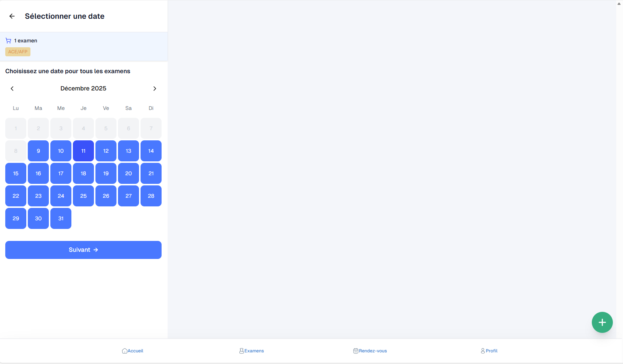Viewport: 623px width, 364px height.
Task: Open the Accueil home tab
Action: [x=133, y=351]
